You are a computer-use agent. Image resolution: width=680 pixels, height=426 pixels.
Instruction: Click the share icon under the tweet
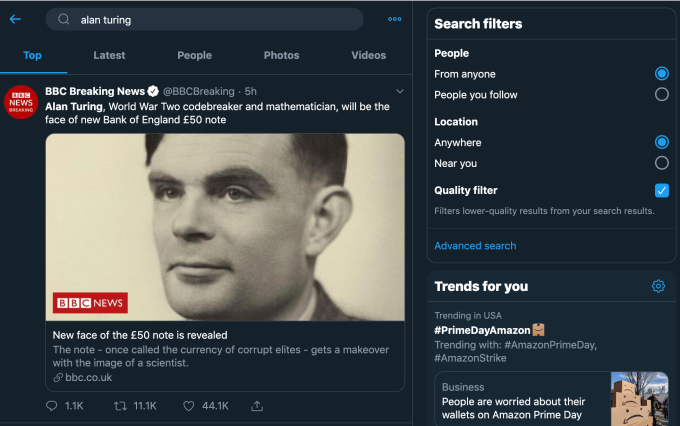pyautogui.click(x=257, y=406)
